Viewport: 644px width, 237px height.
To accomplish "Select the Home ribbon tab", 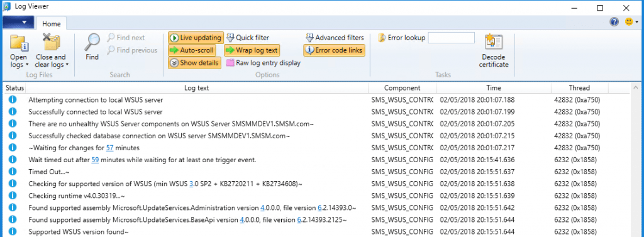I will pos(52,24).
